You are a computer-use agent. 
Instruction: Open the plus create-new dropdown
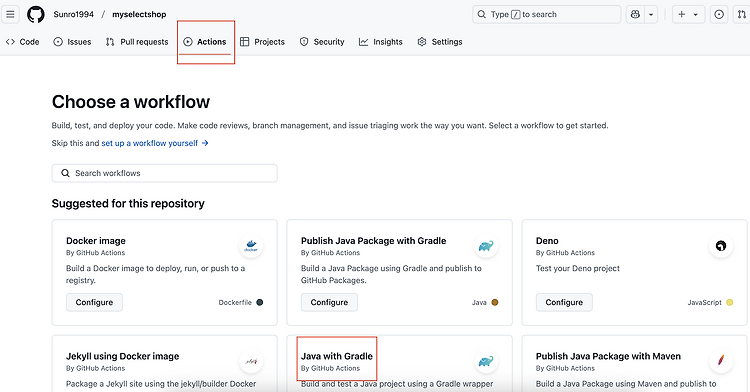(688, 14)
